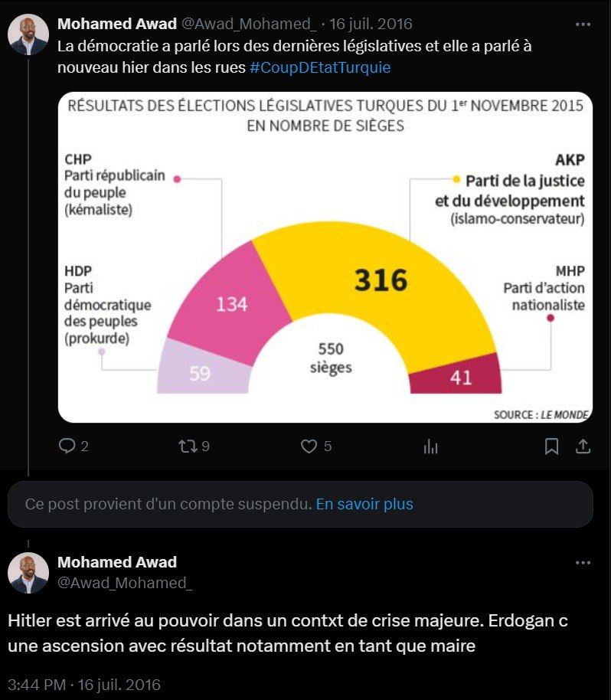The width and height of the screenshot is (611, 700).
Task: Click Mohamed Awad's name in the lower post
Action: [117, 563]
